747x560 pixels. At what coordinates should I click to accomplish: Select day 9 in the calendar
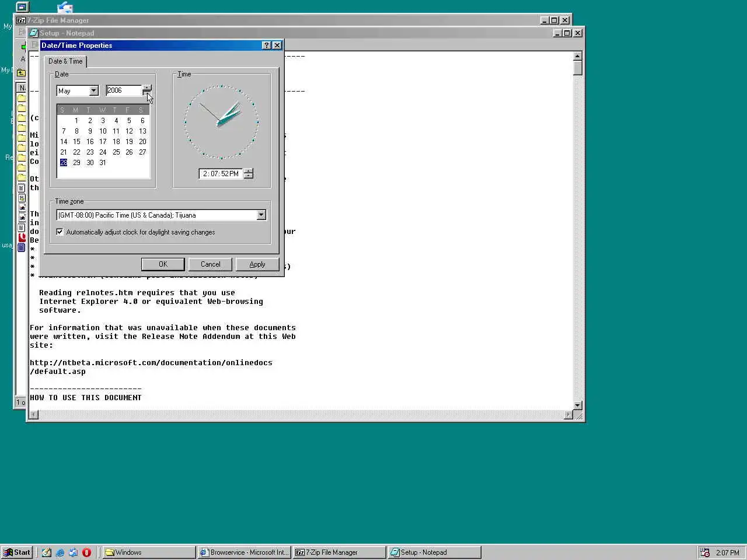pos(90,131)
